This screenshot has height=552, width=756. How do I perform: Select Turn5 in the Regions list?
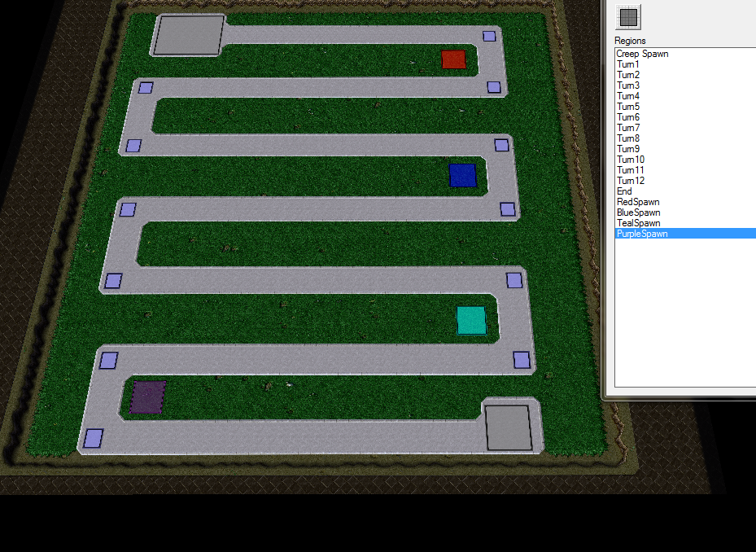click(x=627, y=107)
